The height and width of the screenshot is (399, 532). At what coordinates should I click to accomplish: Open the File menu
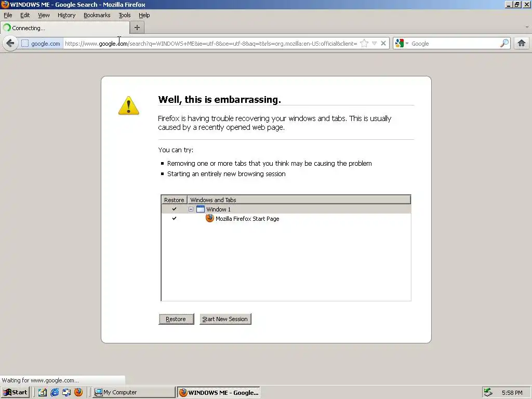(8, 15)
